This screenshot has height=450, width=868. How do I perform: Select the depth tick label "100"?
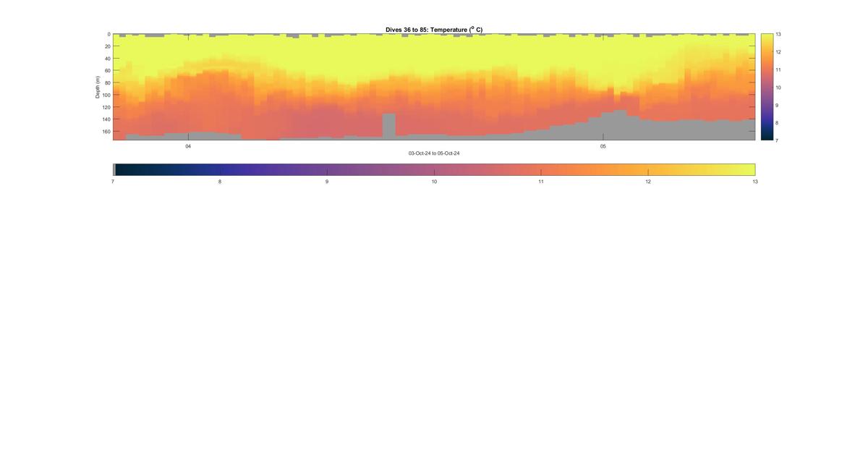[106, 95]
